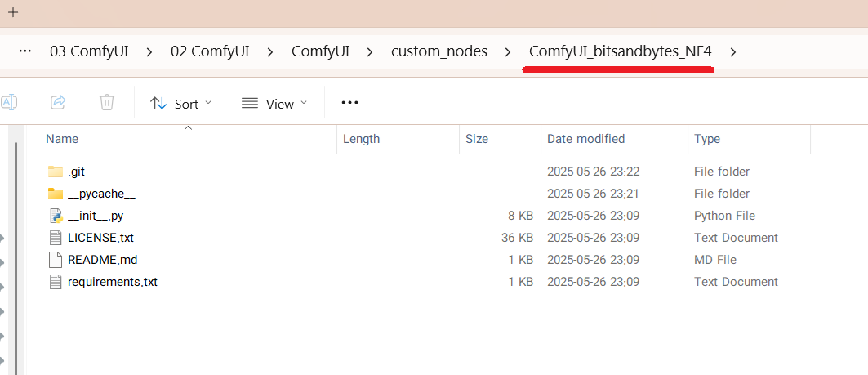
Task: Select the requirements.txt file
Action: [x=112, y=282]
